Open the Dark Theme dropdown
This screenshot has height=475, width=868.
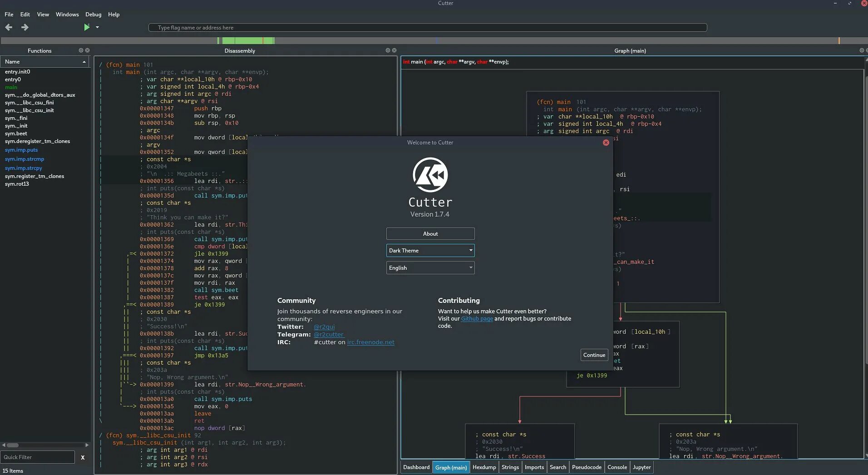(x=430, y=251)
